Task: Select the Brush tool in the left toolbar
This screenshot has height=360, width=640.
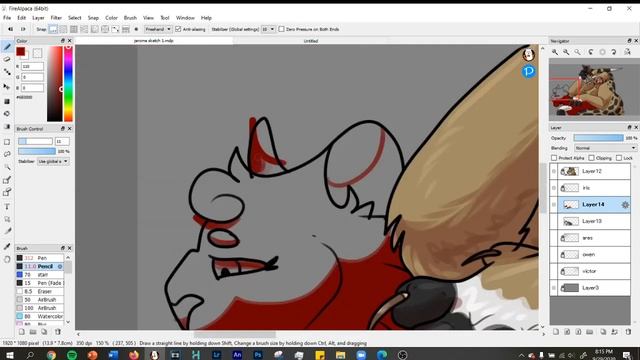Action: (7, 47)
